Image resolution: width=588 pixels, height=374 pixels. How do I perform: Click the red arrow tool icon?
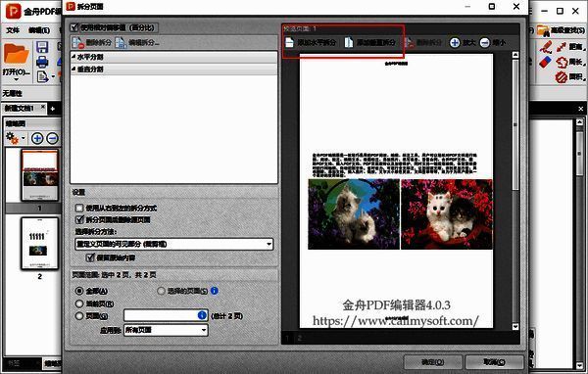(562, 46)
